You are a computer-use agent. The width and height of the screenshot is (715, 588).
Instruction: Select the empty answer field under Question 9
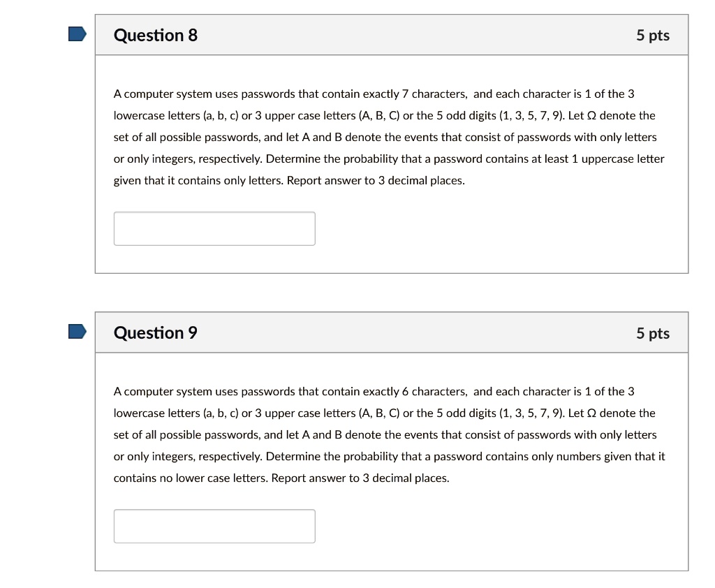pos(214,526)
